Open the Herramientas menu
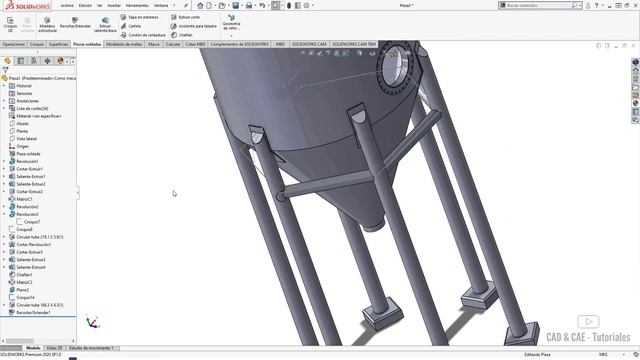The height and width of the screenshot is (360, 640). 137,6
